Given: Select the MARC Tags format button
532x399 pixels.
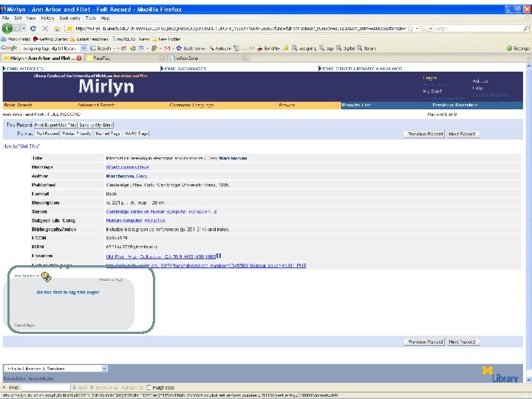Looking at the screenshot, I should (x=136, y=134).
